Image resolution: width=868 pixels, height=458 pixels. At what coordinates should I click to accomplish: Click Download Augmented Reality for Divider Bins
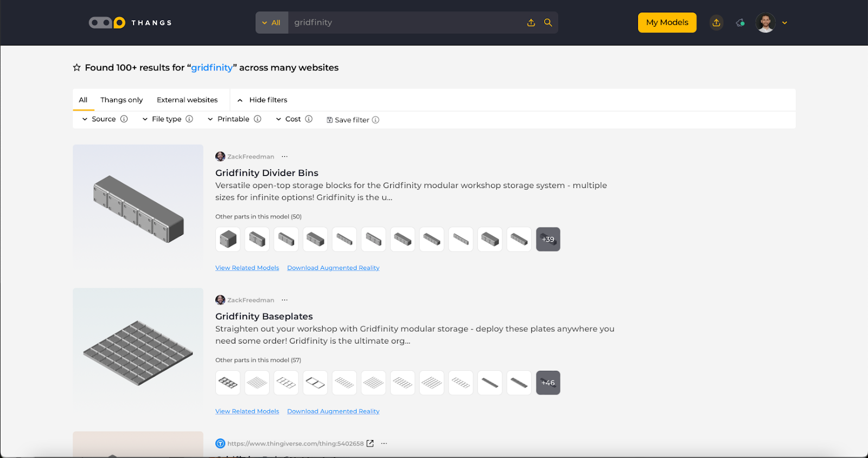click(x=333, y=268)
